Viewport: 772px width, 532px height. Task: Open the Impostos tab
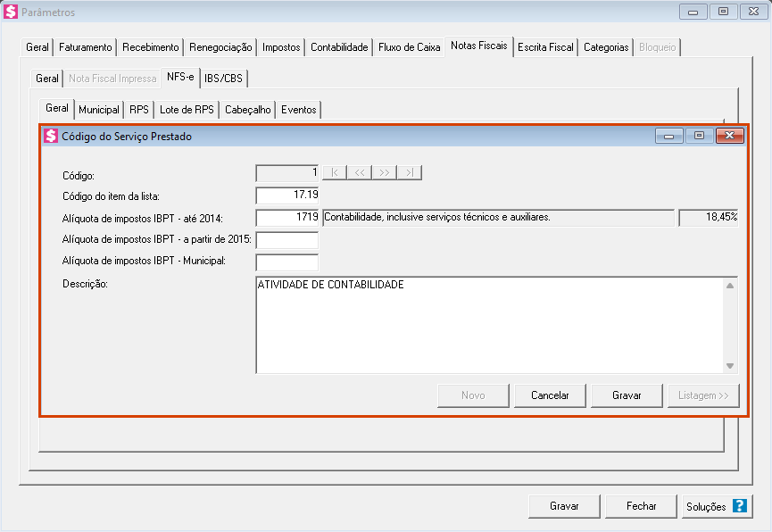pyautogui.click(x=281, y=47)
